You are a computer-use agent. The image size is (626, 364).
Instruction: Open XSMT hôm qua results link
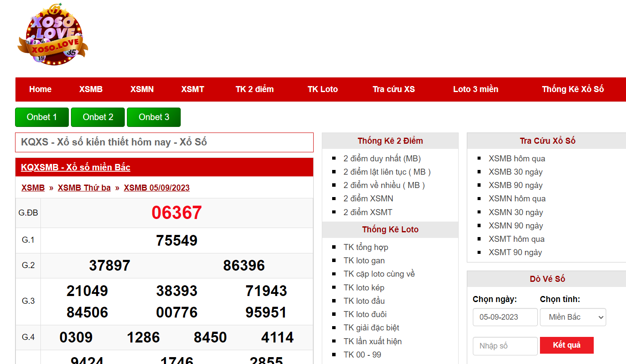click(x=516, y=239)
